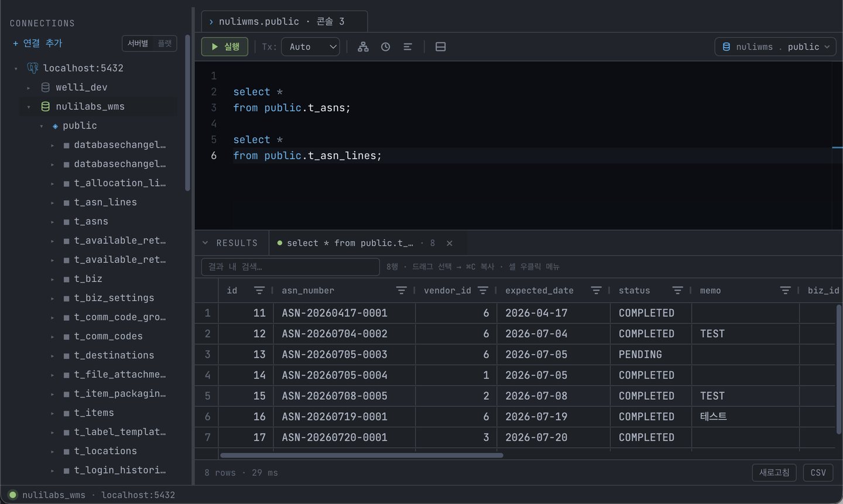Image resolution: width=843 pixels, height=504 pixels.
Task: Select cell ASN-20260705-0003
Action: pyautogui.click(x=344, y=355)
